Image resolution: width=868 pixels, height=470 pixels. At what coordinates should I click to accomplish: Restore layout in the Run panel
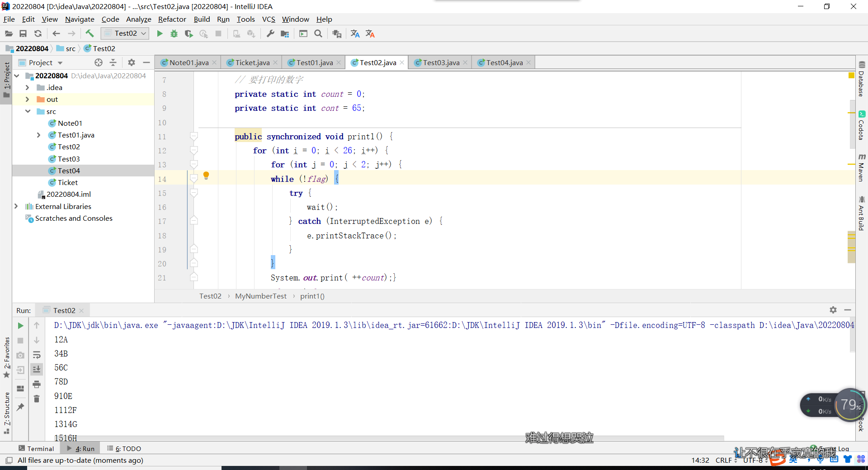20,388
